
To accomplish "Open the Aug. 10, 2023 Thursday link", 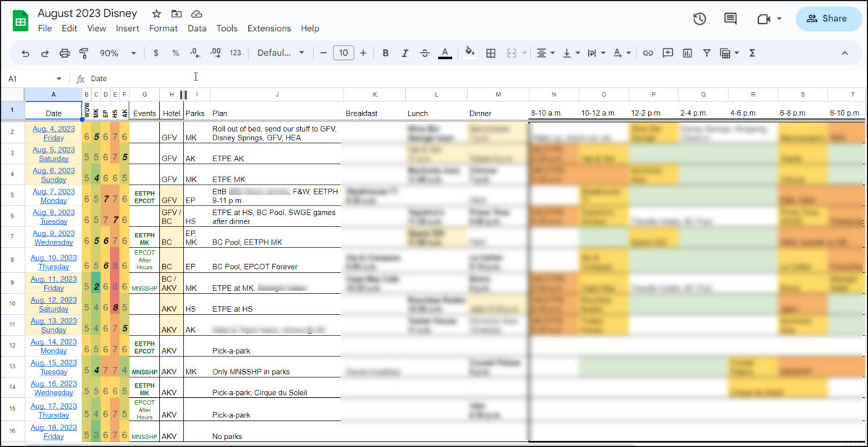I will tap(54, 262).
